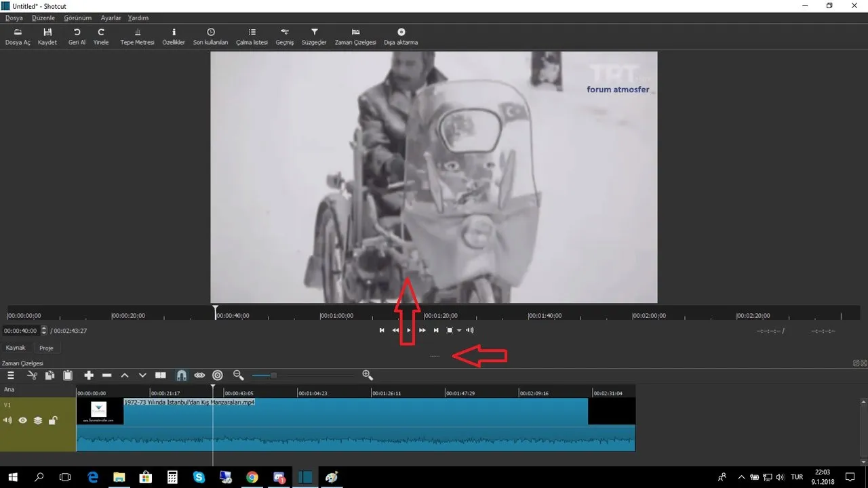The height and width of the screenshot is (488, 868).
Task: Open the Görünüm menu
Action: click(x=78, y=18)
